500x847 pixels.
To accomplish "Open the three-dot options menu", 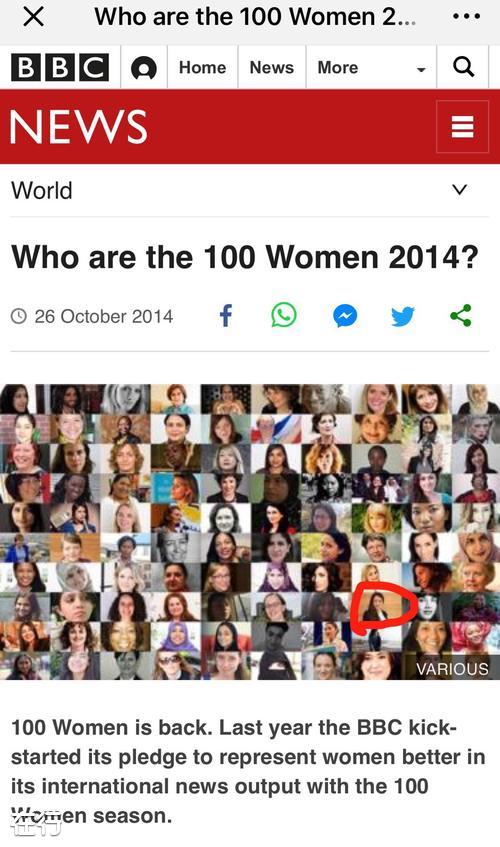I will pyautogui.click(x=467, y=17).
